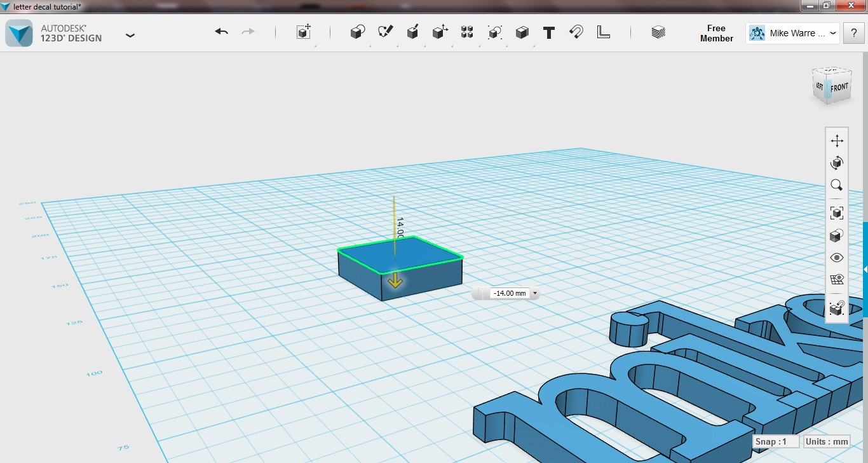Select the Zoom magnifier tool
The width and height of the screenshot is (868, 463).
coord(837,186)
